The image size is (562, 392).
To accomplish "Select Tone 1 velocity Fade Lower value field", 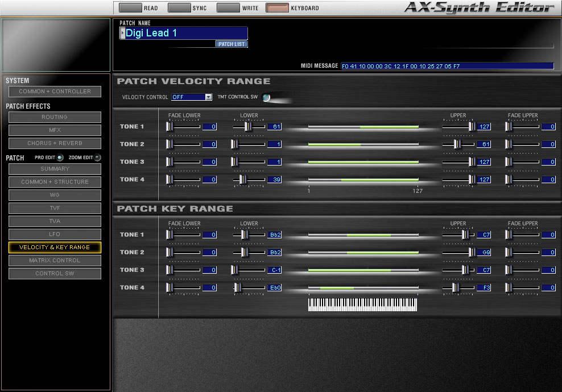I will (210, 127).
